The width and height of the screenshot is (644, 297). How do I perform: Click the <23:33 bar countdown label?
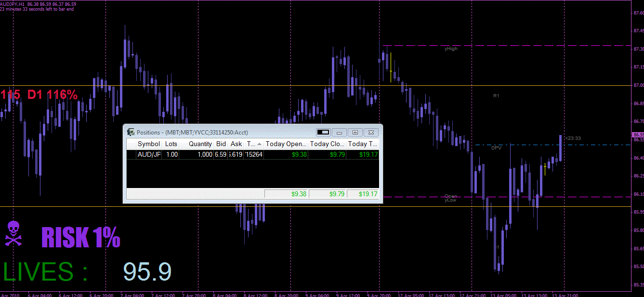point(572,138)
